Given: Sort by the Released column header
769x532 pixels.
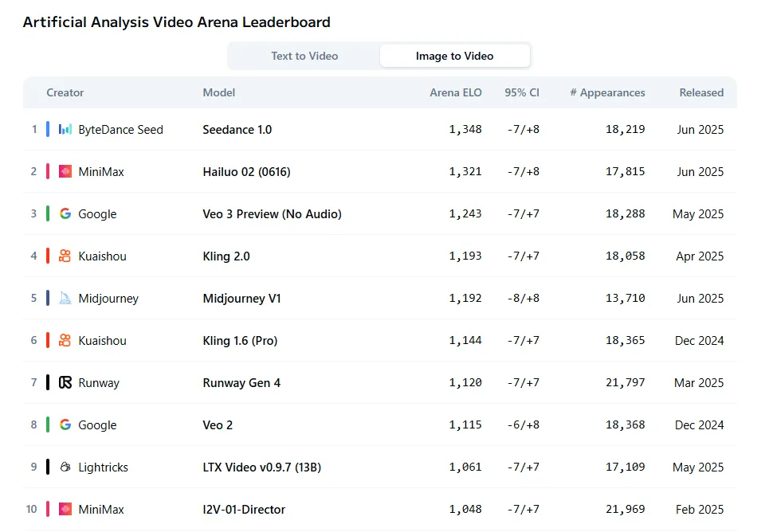Looking at the screenshot, I should [x=701, y=92].
